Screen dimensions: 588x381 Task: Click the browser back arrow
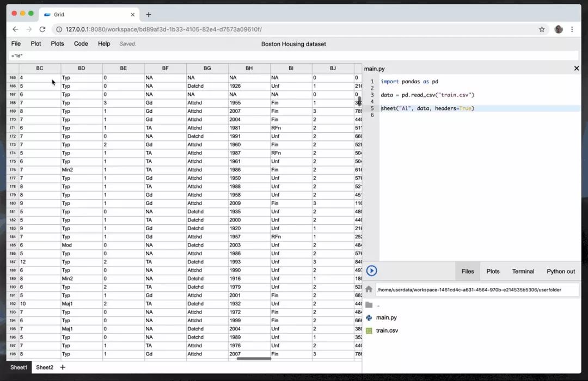[x=15, y=29]
